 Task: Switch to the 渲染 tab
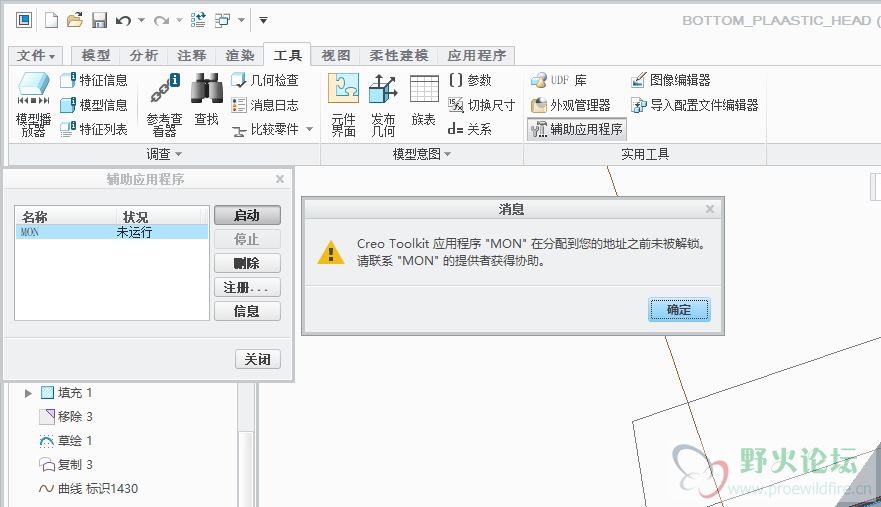click(x=240, y=55)
